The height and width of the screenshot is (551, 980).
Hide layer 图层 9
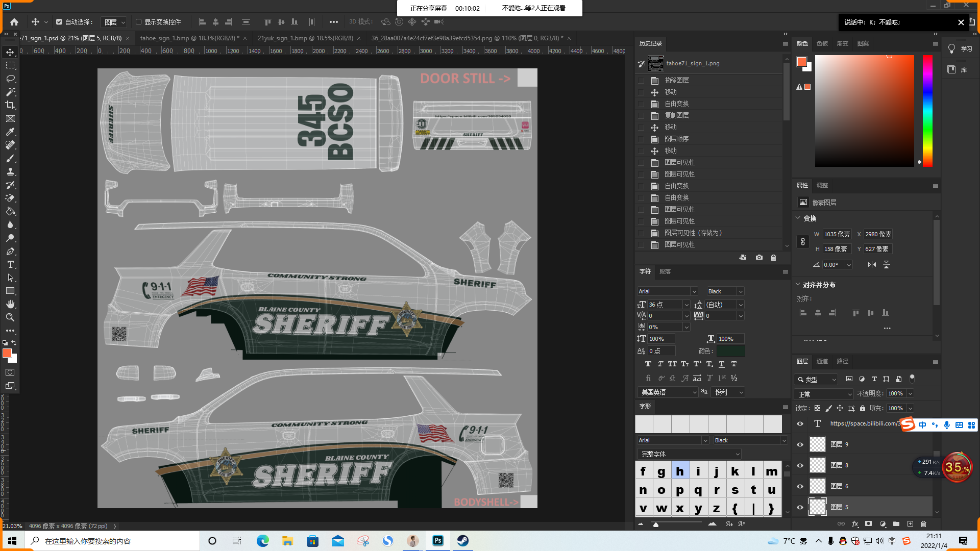pyautogui.click(x=800, y=444)
